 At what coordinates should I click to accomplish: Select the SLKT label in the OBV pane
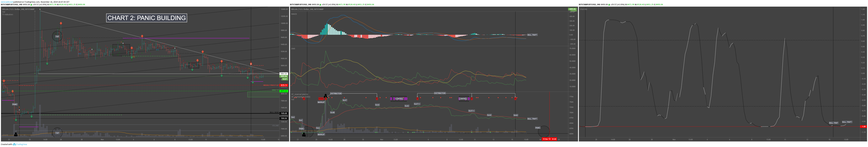345,100
